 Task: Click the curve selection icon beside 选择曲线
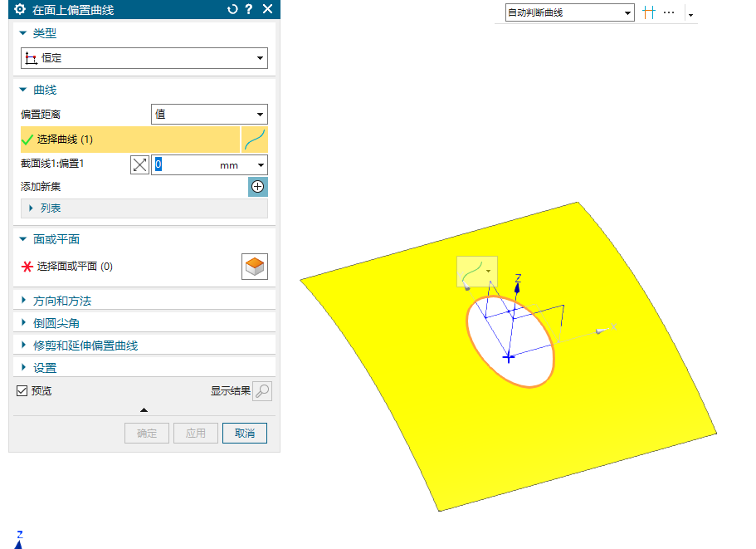[x=255, y=140]
